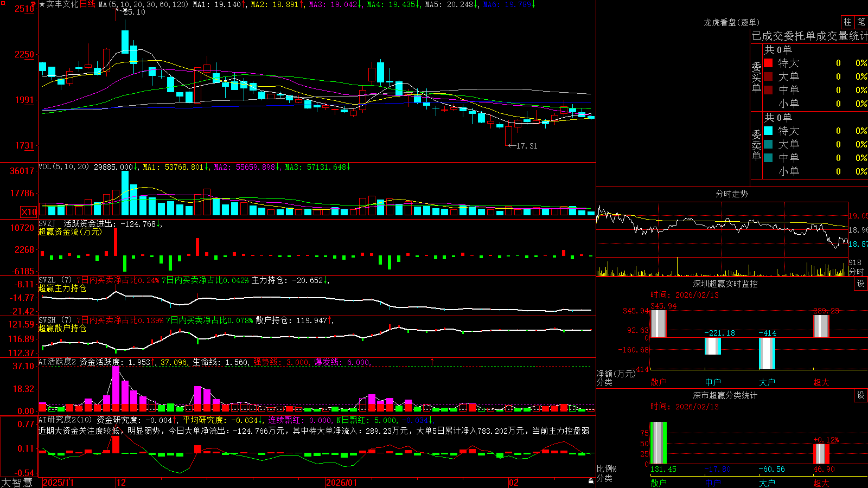Click the small red square icon in top-left corner
The image size is (868, 488).
coord(2,2)
